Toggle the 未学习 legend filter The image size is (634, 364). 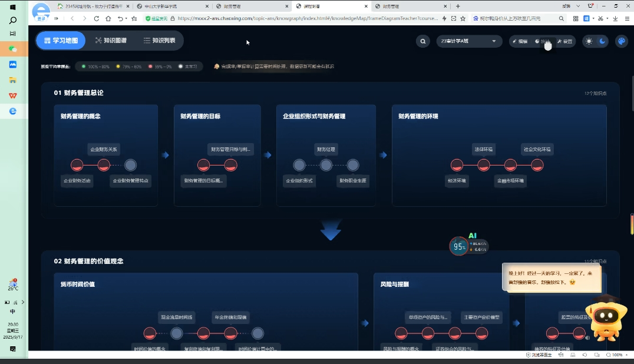(x=188, y=67)
